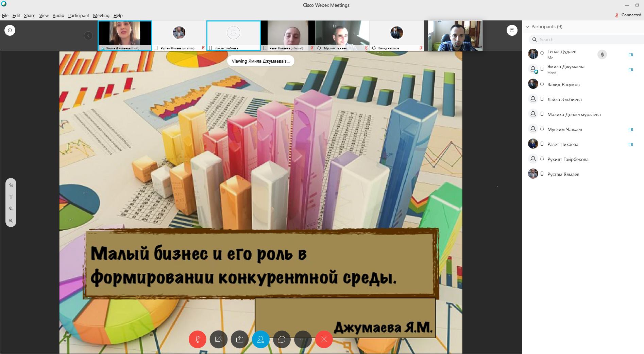Click camera icon next to Геназ Дудаев
Viewport: 644px width, 354px height.
point(631,54)
